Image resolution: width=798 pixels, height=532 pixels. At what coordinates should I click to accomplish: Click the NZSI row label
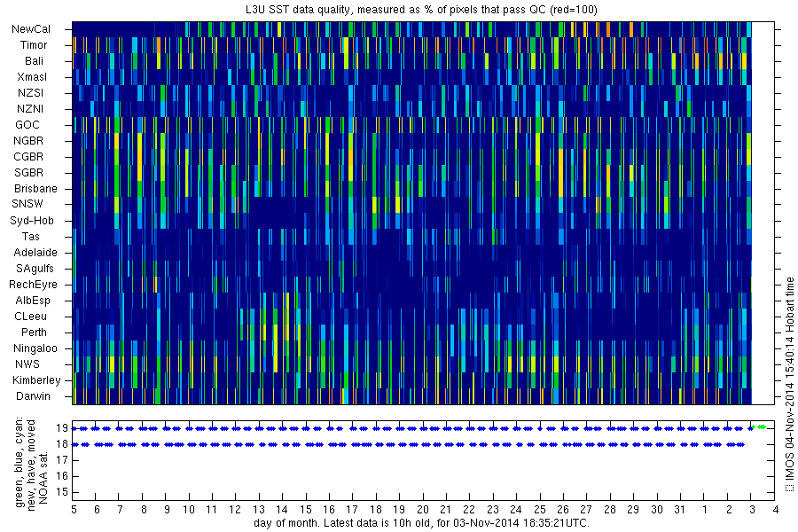30,92
